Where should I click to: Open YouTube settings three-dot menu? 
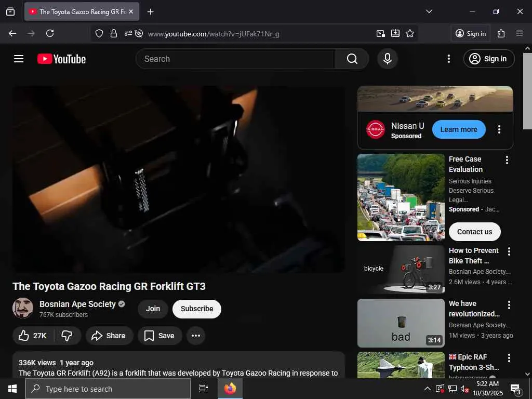(448, 59)
